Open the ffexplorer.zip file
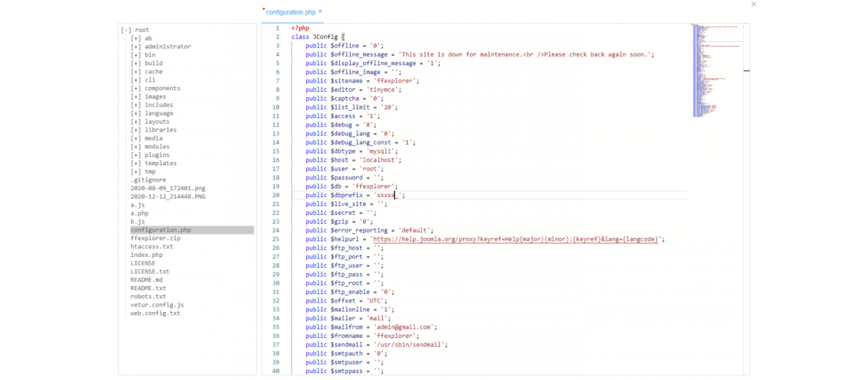This screenshot has width=868, height=380. [156, 238]
